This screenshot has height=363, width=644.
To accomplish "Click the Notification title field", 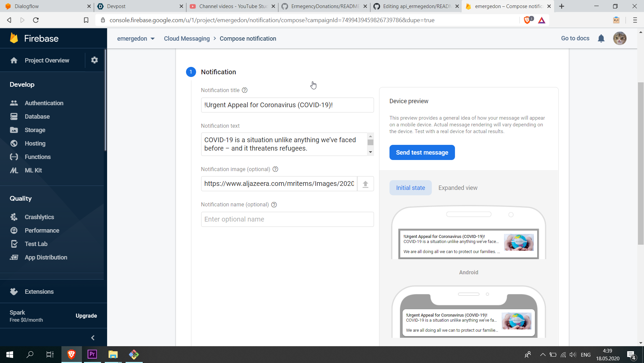I will tap(287, 105).
